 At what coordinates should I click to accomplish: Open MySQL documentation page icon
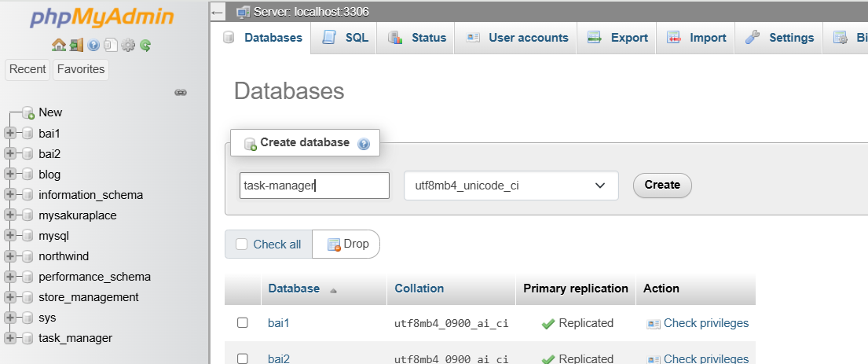tap(111, 45)
